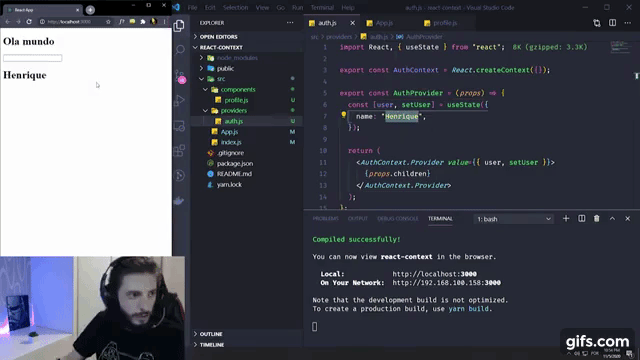
Task: Click the editor minimap
Action: [620, 47]
